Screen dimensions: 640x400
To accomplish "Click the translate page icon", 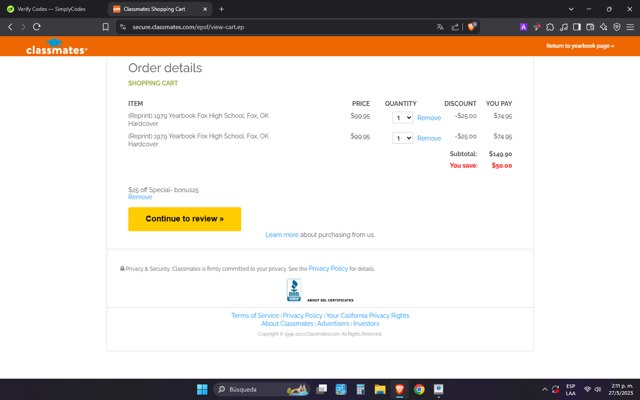I will (x=440, y=27).
